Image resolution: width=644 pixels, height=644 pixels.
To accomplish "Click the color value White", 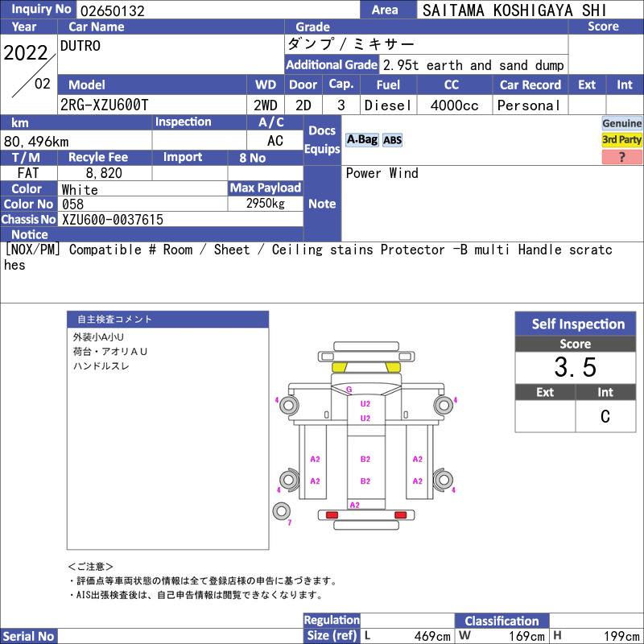I will (80, 190).
